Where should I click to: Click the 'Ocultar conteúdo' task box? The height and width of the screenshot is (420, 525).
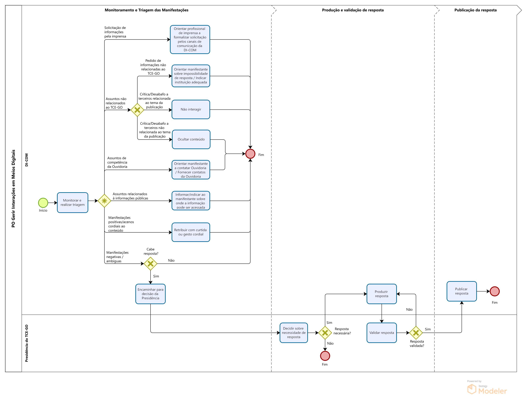pyautogui.click(x=191, y=139)
